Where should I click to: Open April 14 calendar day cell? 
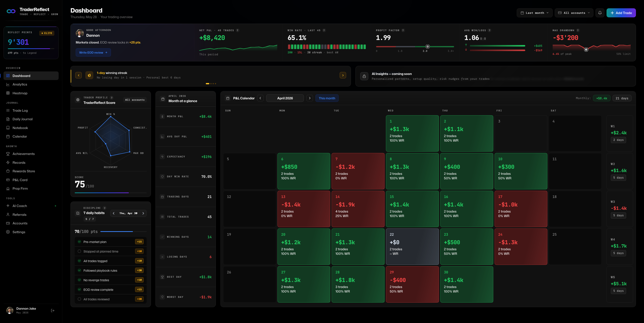[x=358, y=209]
